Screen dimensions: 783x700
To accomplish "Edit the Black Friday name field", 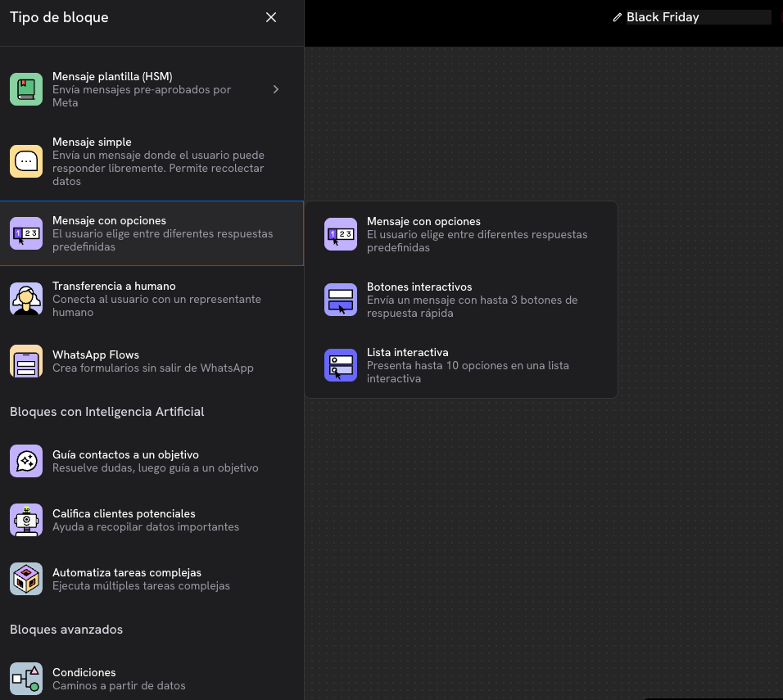I will pos(696,17).
